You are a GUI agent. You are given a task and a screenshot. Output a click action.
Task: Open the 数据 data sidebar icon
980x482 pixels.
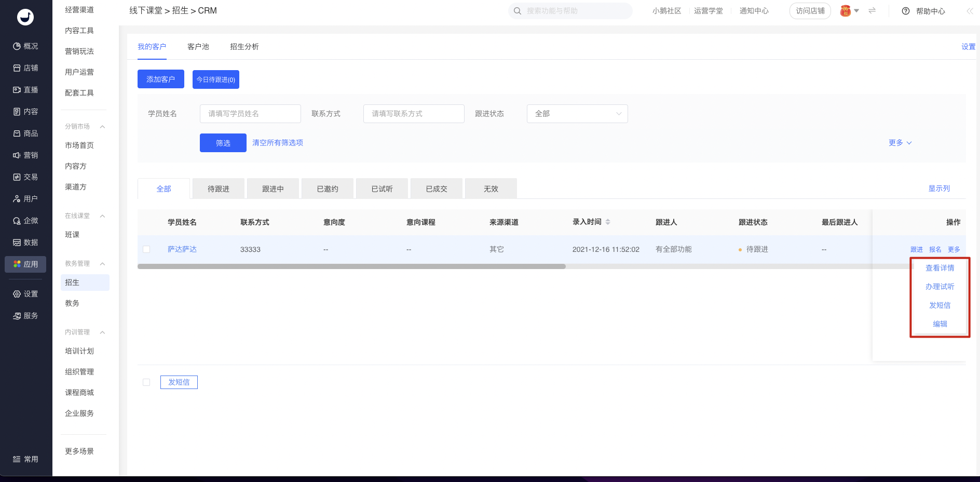(x=17, y=243)
